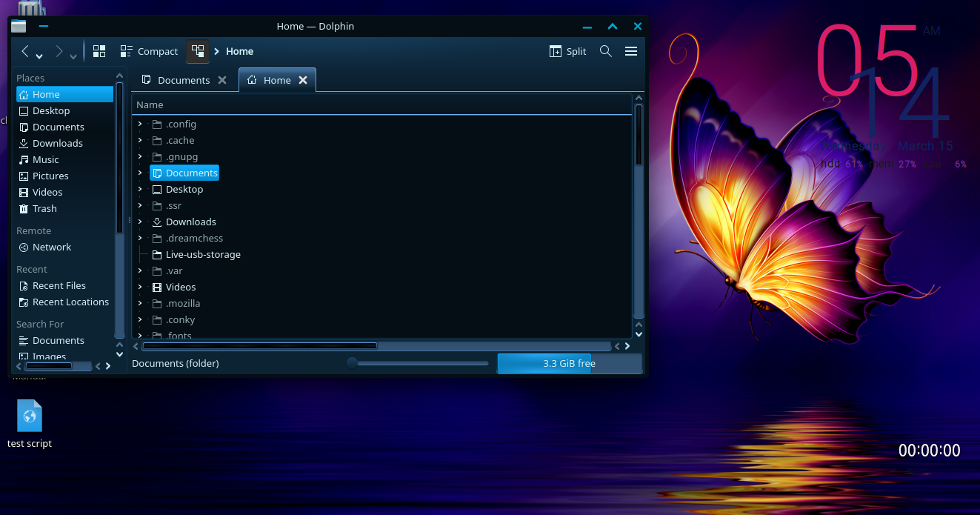Close the Documents tab
The height and width of the screenshot is (515, 980).
click(x=222, y=80)
